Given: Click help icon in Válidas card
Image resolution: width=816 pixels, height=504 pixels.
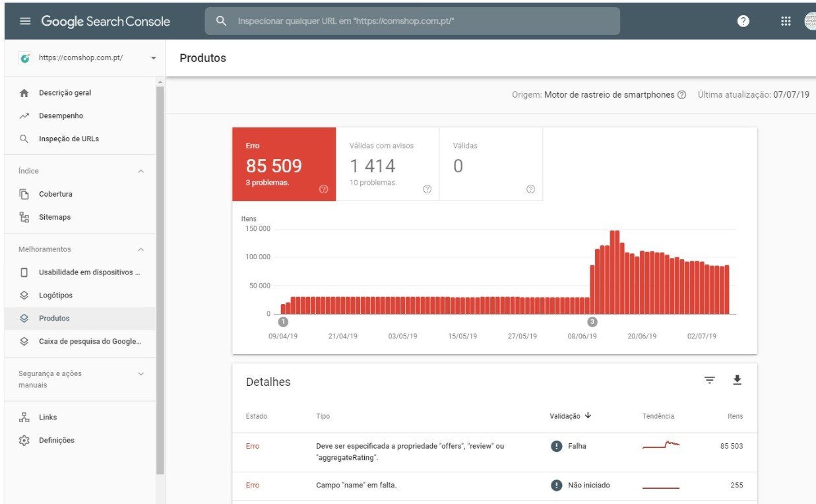Looking at the screenshot, I should (530, 189).
